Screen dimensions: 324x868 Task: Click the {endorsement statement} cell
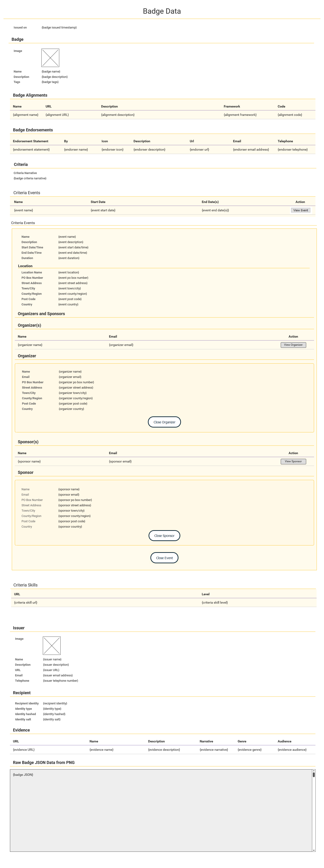point(31,150)
